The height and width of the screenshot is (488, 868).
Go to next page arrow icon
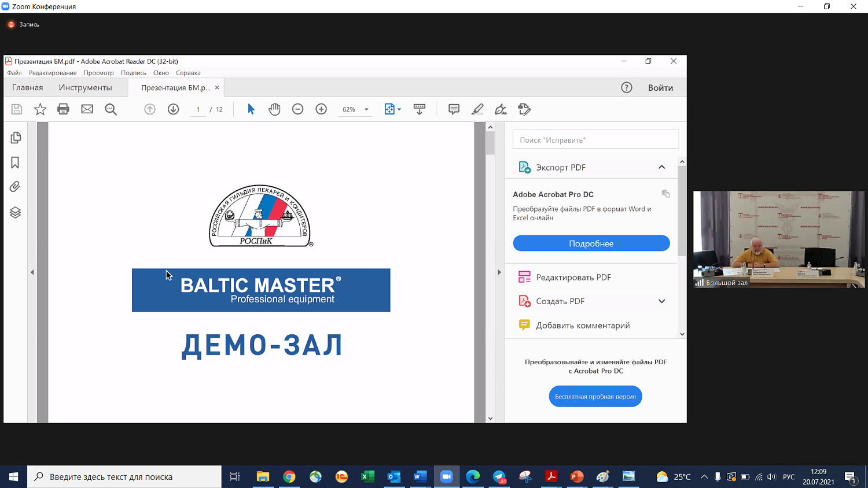173,109
